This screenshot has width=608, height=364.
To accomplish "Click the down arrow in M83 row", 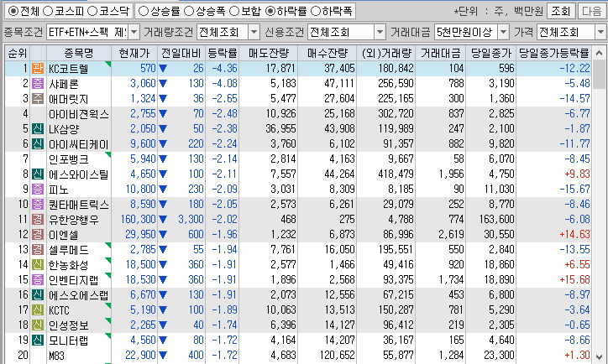I will click(163, 356).
